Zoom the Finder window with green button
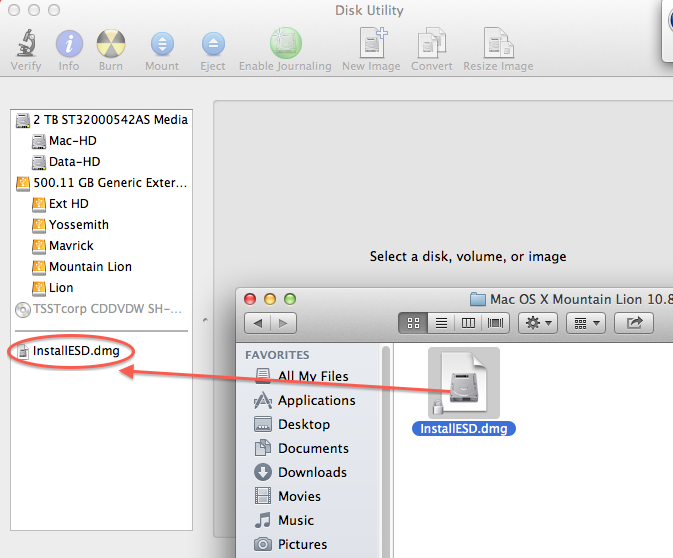Viewport: 673px width, 558px height. tap(290, 299)
